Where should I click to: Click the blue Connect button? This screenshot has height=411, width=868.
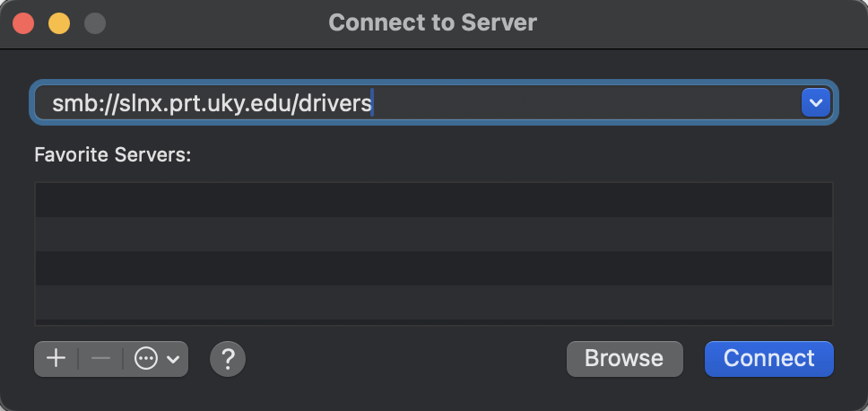pyautogui.click(x=768, y=359)
